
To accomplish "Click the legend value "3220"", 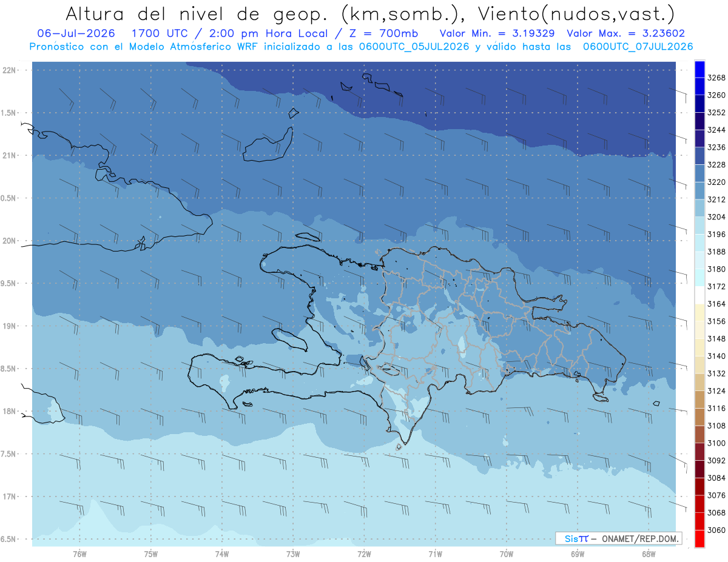I will (x=716, y=182).
